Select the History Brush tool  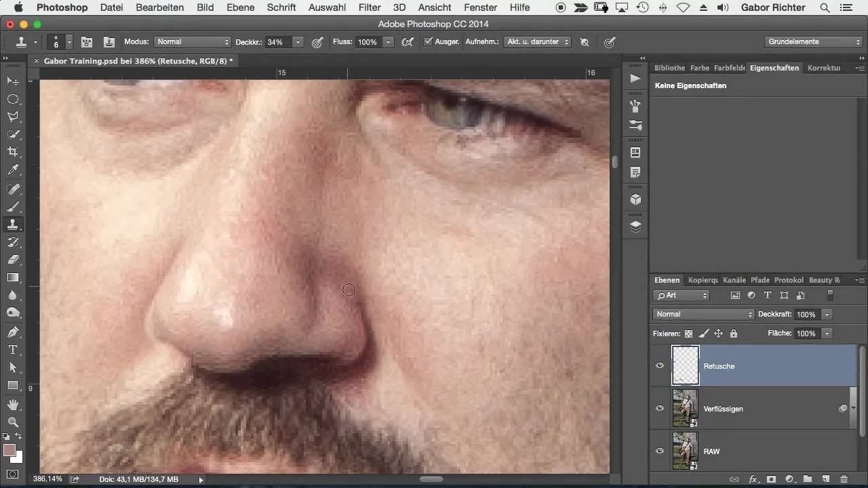tap(13, 241)
